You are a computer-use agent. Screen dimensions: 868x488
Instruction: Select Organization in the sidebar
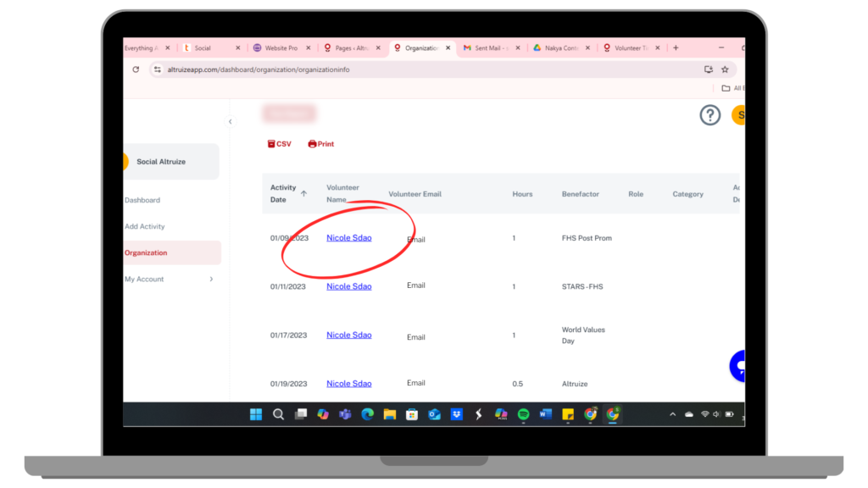coord(172,252)
